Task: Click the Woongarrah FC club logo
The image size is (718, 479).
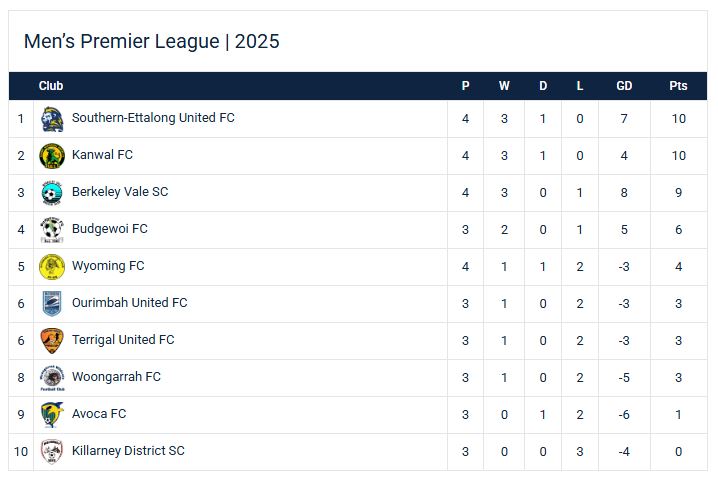Action: [x=52, y=378]
